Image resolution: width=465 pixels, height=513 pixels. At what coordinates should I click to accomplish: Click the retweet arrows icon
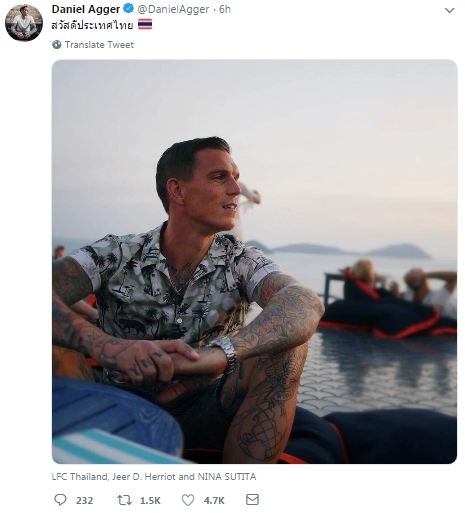click(124, 500)
